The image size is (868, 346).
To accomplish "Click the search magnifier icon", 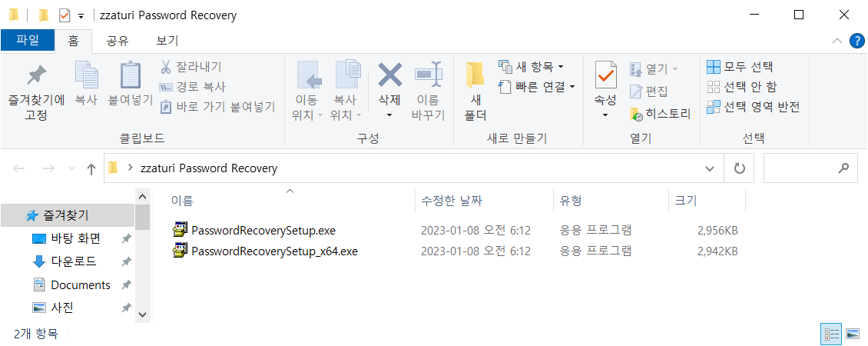I will [x=844, y=168].
